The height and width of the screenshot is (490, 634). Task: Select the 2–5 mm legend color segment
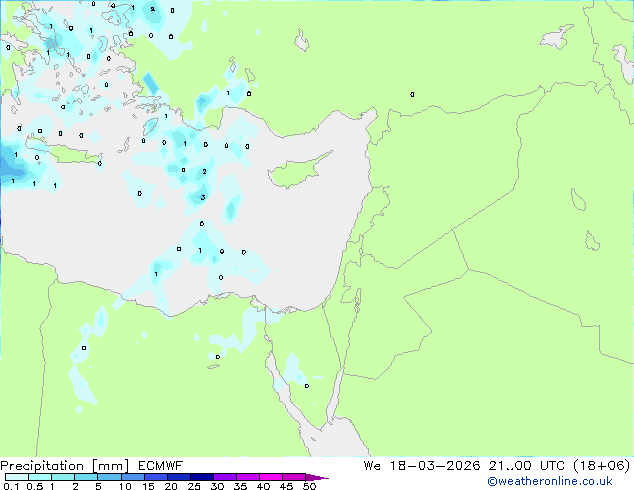(86, 477)
